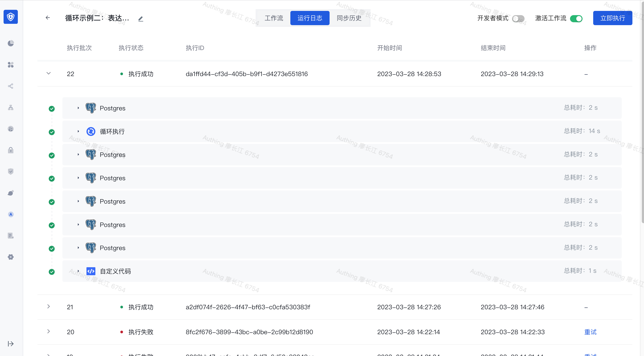Expand execution batch 21 row
644x356 pixels.
tap(49, 307)
